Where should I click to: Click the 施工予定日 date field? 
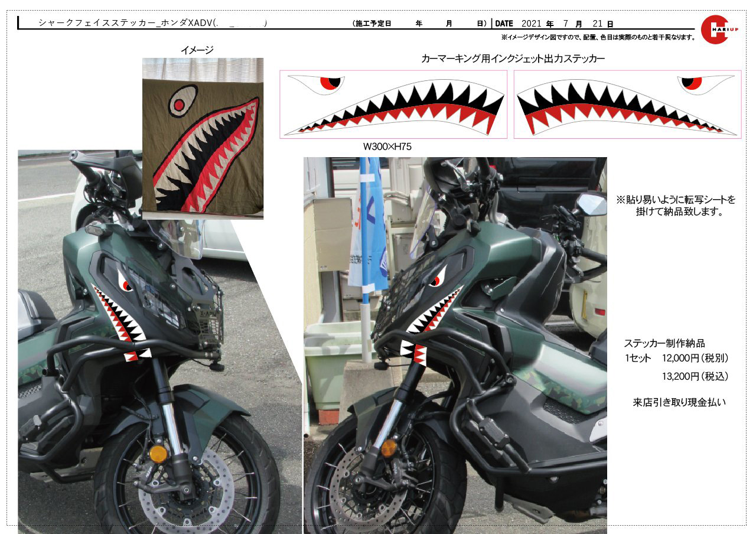coord(419,24)
